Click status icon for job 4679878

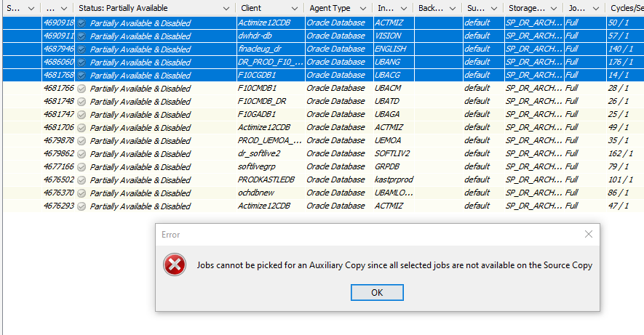(x=82, y=141)
